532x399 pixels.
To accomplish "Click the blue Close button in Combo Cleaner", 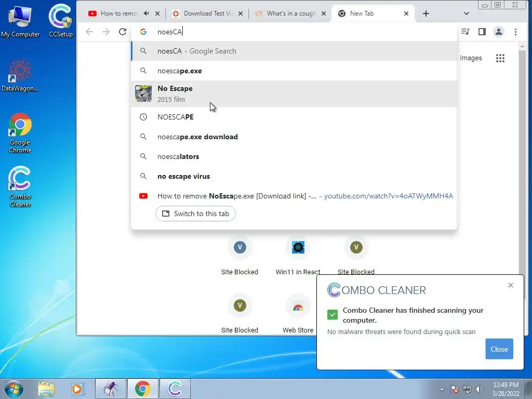I will pyautogui.click(x=499, y=349).
